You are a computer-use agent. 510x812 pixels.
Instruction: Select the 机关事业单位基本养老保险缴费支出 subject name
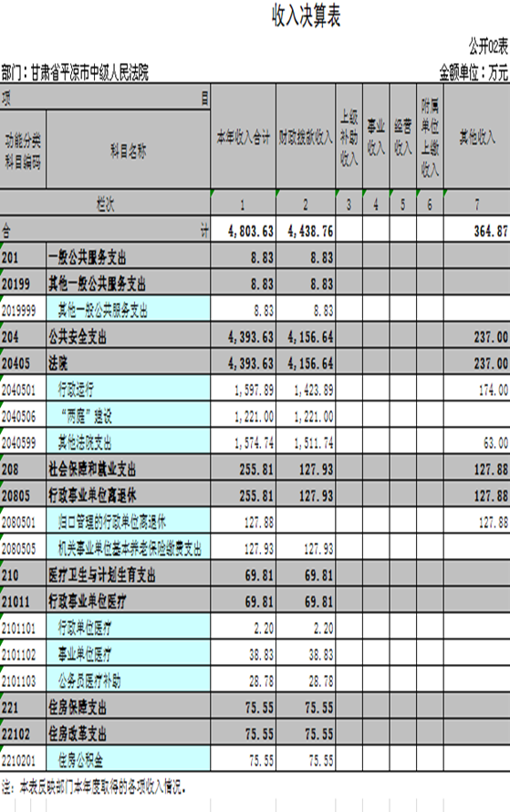click(130, 549)
